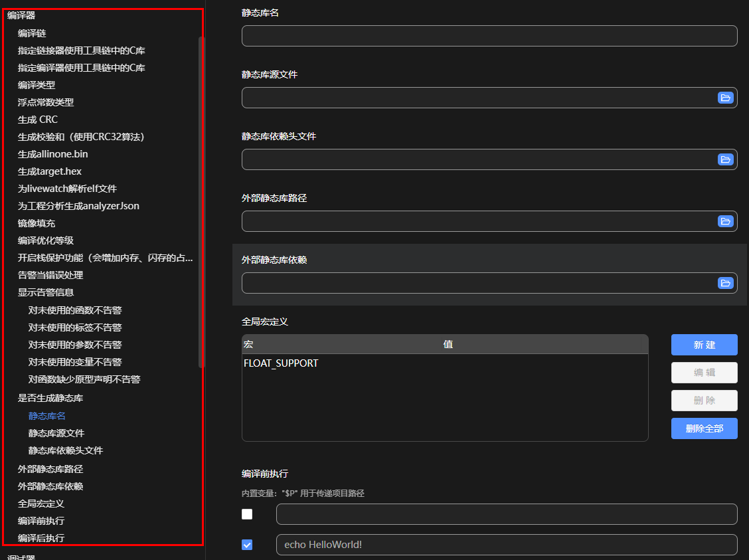The height and width of the screenshot is (560, 749).
Task: Open 生成target.hex setting in sidebar
Action: click(49, 171)
